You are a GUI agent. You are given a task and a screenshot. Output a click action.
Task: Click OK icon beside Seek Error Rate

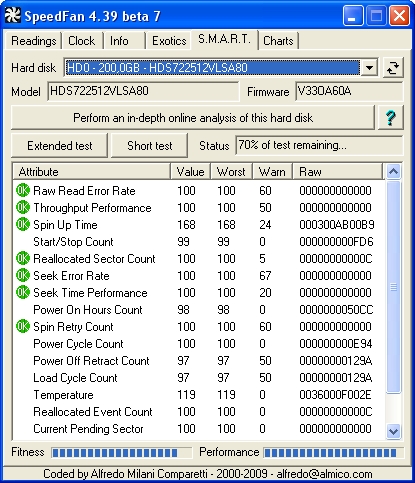[x=23, y=275]
